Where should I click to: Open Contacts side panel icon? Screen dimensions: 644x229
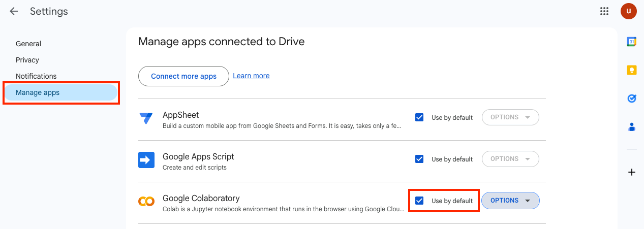point(632,127)
